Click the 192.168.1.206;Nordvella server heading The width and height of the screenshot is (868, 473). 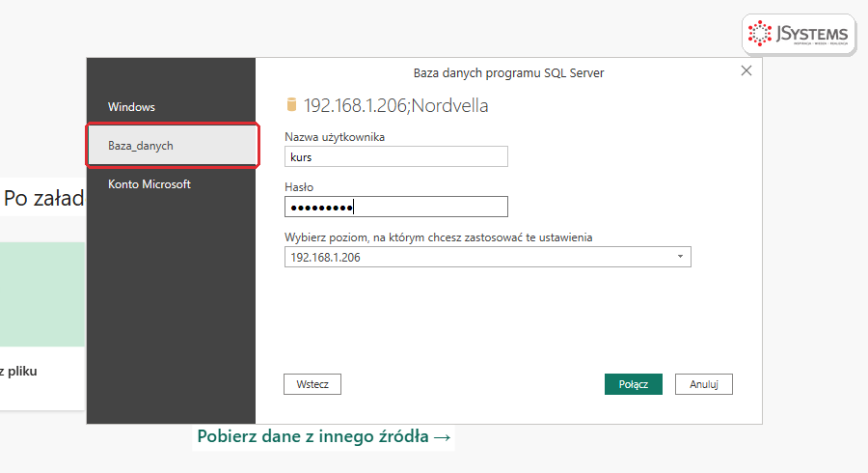[x=395, y=105]
